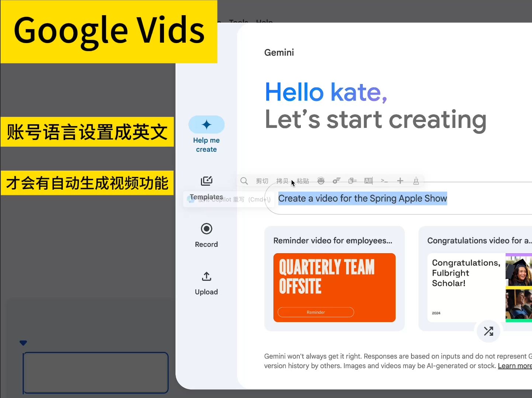
Task: Select the Help me create sparkle icon
Action: [x=206, y=124]
